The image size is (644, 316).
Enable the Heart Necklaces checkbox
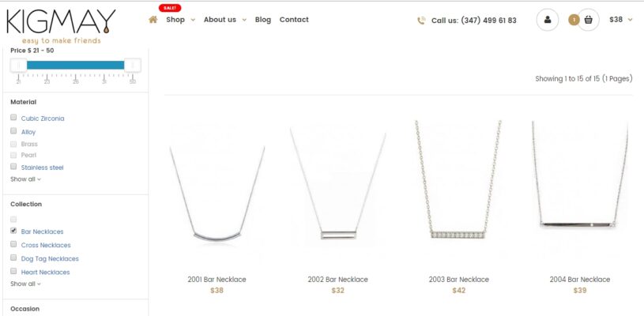13,271
